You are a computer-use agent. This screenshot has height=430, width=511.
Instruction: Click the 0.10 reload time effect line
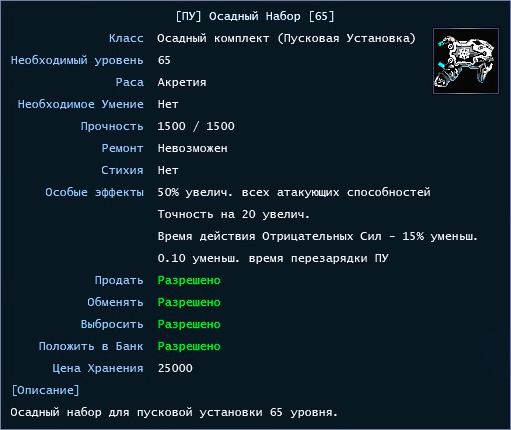(x=273, y=258)
